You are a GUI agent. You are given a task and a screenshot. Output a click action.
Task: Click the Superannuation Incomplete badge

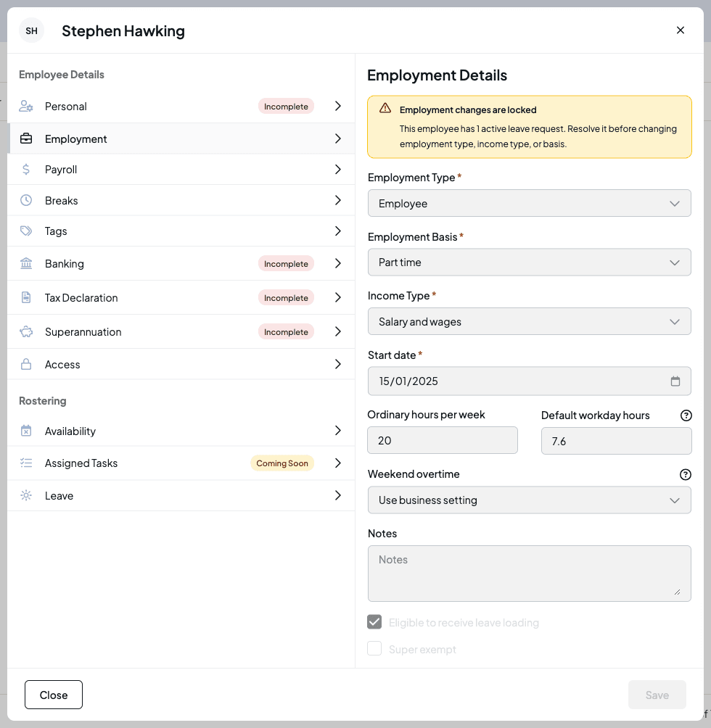tap(286, 331)
